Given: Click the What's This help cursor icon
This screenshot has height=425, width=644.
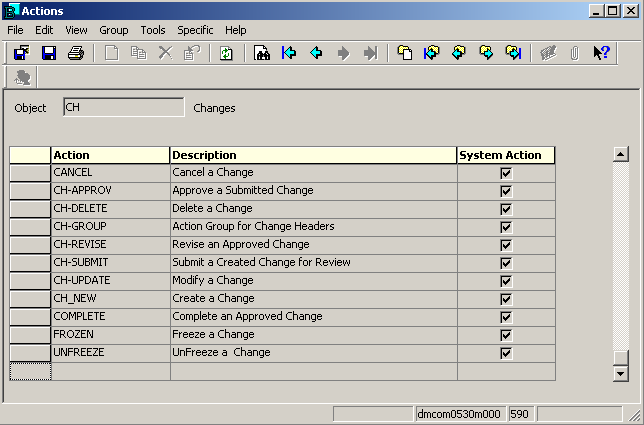Looking at the screenshot, I should pos(601,53).
